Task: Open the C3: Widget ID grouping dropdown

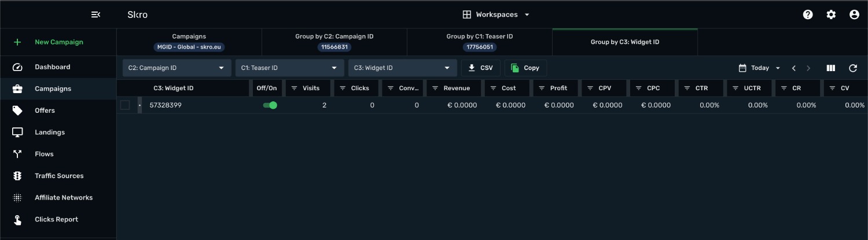Action: pos(402,68)
